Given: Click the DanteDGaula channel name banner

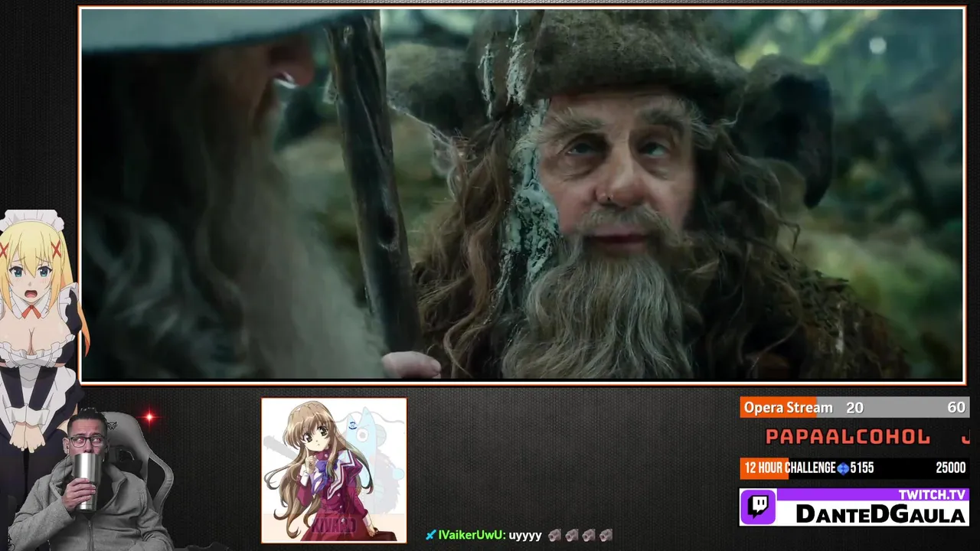Looking at the screenshot, I should [x=880, y=515].
